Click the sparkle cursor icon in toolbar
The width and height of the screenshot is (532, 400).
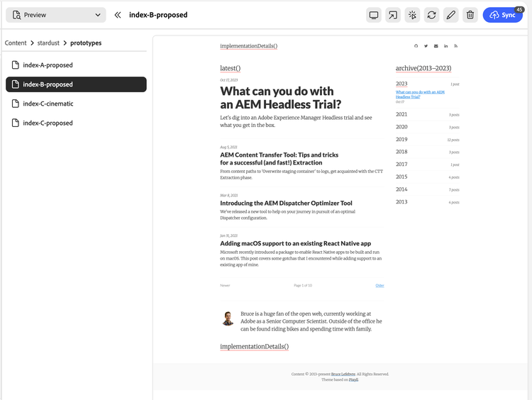coord(412,15)
